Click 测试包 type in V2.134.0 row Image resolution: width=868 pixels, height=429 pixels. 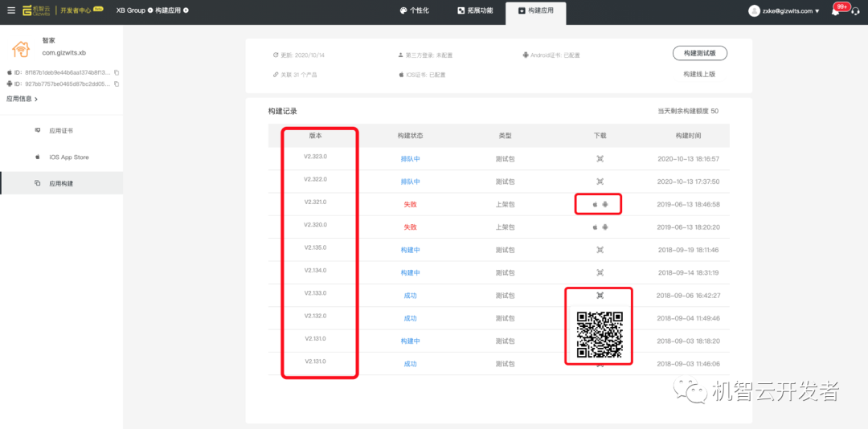point(505,273)
